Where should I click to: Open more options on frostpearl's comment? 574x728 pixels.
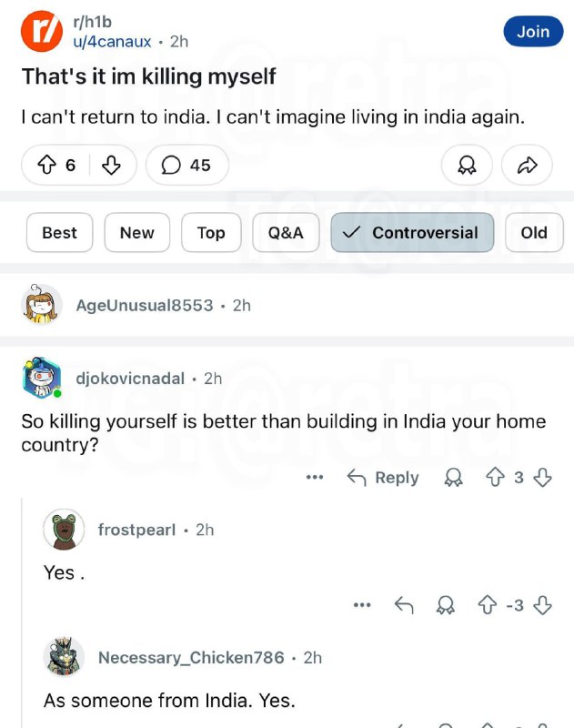(x=362, y=604)
